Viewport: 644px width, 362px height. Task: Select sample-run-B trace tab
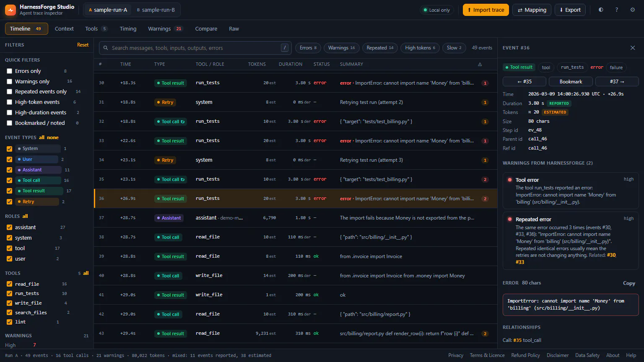pyautogui.click(x=156, y=10)
